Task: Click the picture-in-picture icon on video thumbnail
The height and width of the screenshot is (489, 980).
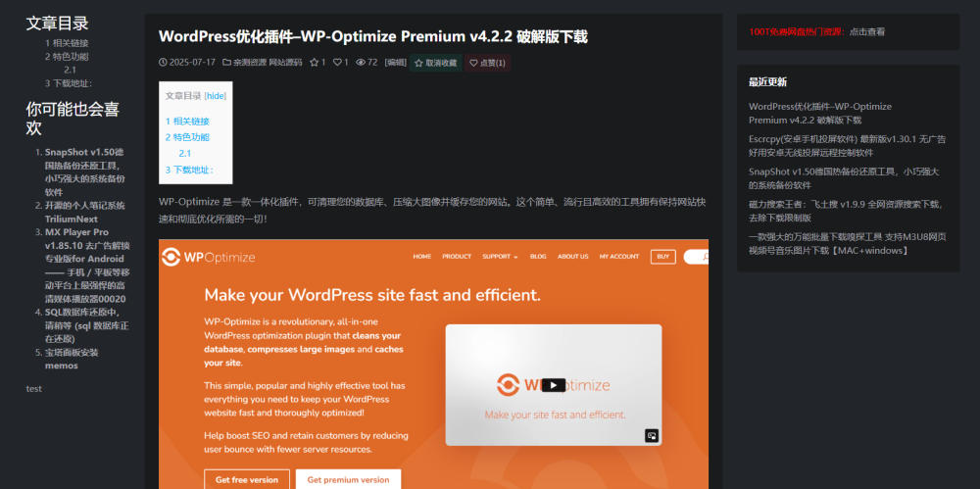Action: (652, 436)
